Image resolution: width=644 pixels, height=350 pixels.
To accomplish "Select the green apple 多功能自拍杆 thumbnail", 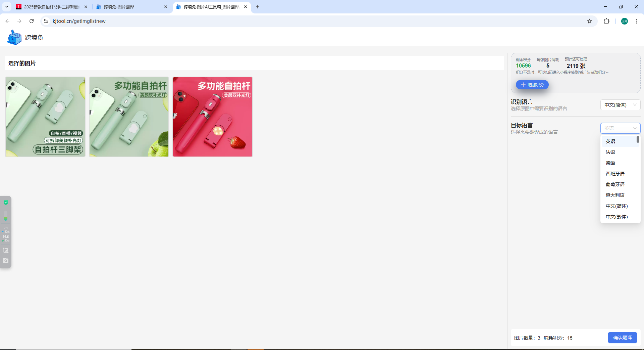I will click(x=129, y=117).
